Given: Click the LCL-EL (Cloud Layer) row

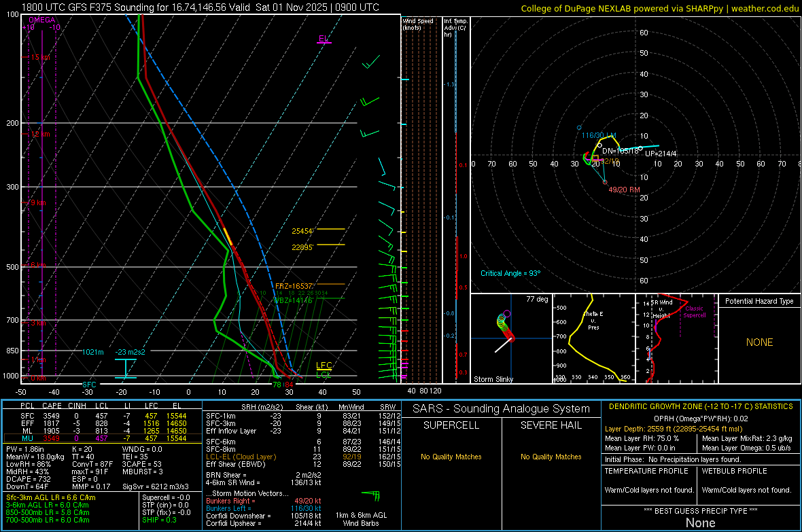Looking at the screenshot, I should pyautogui.click(x=303, y=457).
